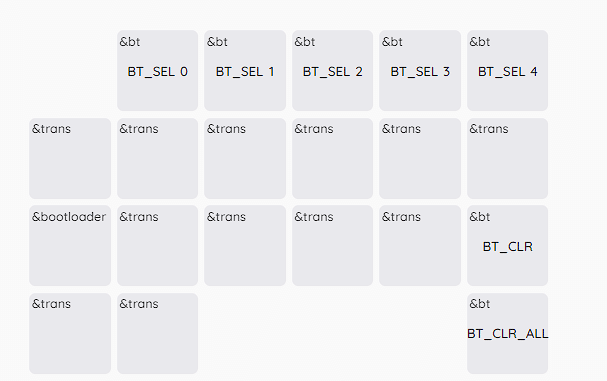
Task: Select the BT_SEL 4 key
Action: [x=508, y=70]
